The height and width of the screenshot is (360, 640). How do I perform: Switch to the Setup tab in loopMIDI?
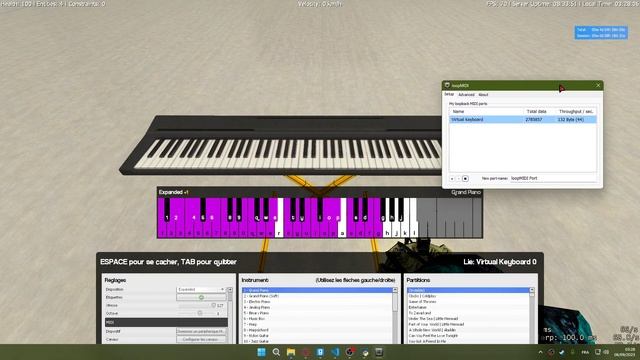[449, 94]
